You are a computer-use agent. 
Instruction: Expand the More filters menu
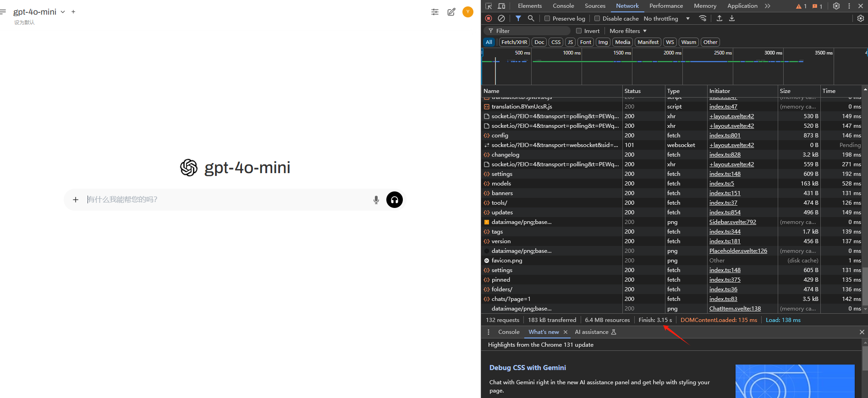(628, 31)
